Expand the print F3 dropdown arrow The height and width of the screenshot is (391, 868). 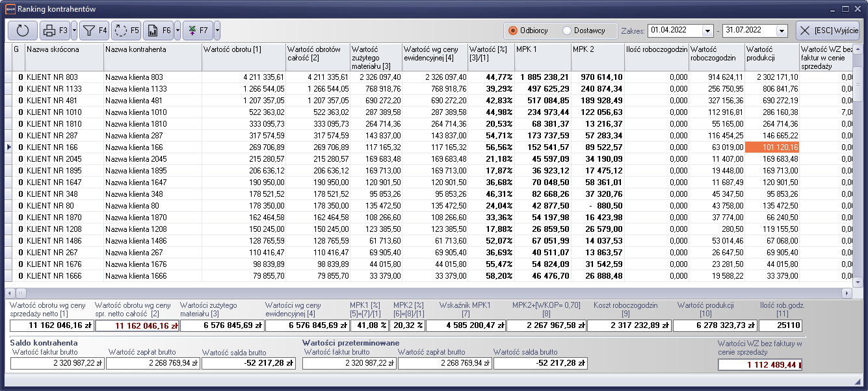74,30
